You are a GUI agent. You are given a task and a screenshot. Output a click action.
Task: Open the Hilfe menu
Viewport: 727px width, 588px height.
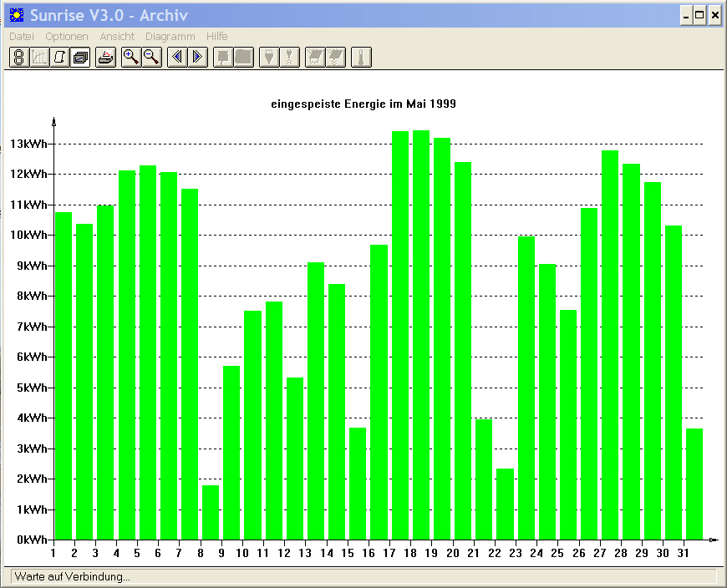[217, 36]
